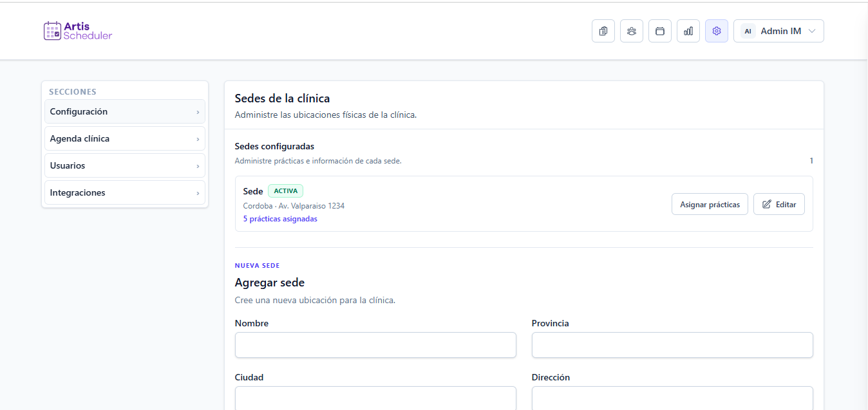Click the Asignar prácticas button

pyautogui.click(x=710, y=204)
